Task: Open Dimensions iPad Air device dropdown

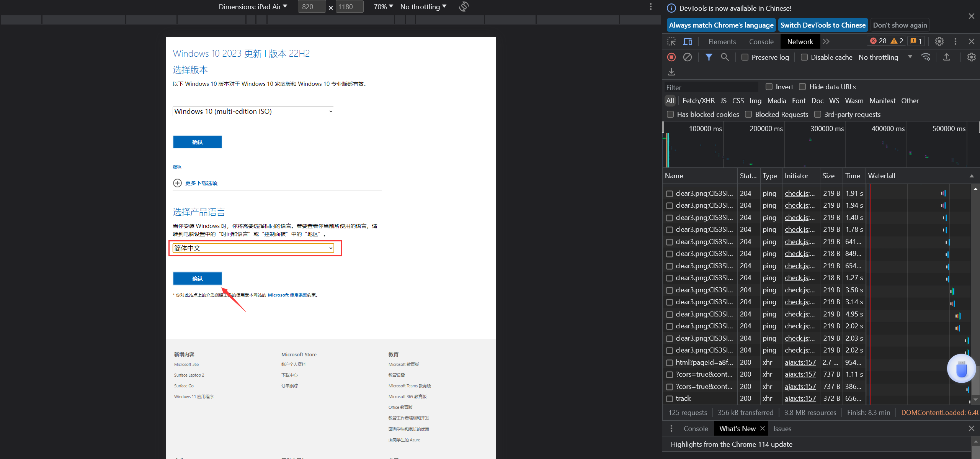Action: point(253,7)
